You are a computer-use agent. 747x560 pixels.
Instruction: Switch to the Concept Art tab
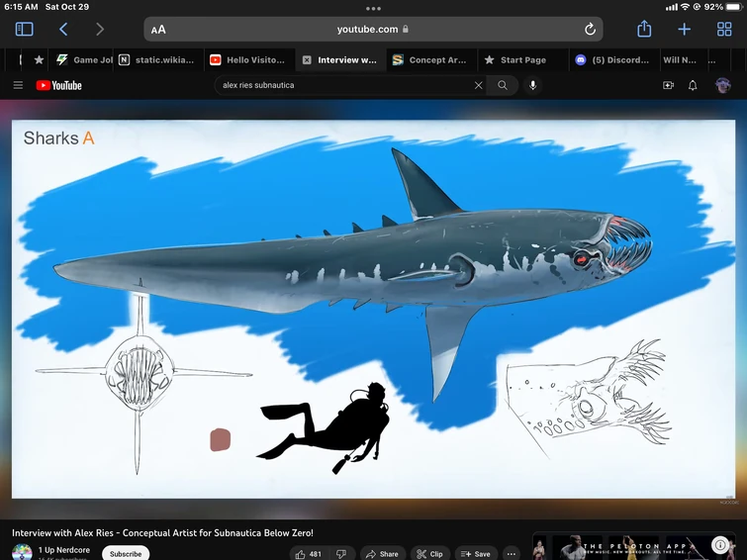[431, 60]
